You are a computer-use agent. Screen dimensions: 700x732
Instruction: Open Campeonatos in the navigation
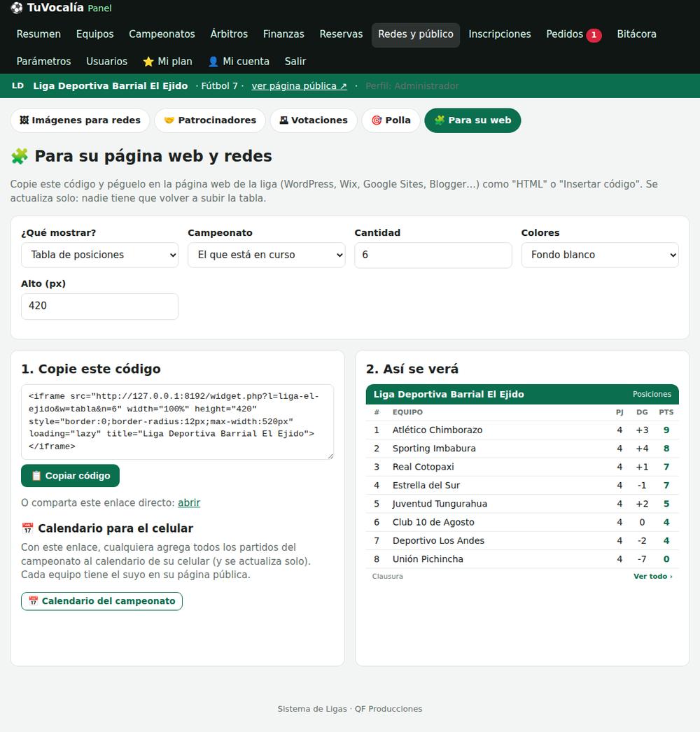(x=162, y=34)
